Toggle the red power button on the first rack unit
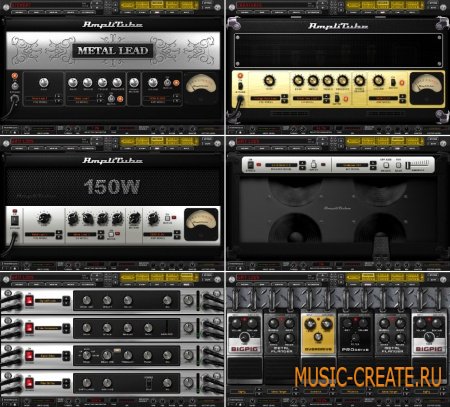 29,300
